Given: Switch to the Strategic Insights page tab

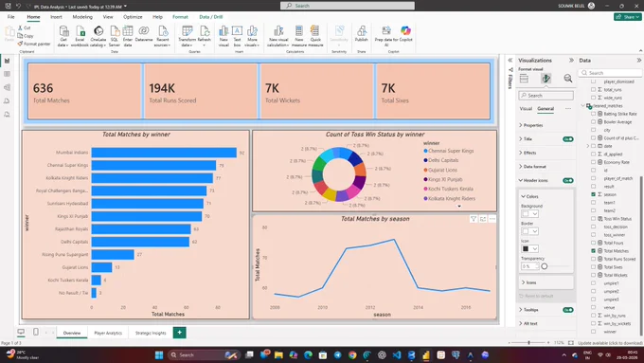Looking at the screenshot, I should pos(151,333).
